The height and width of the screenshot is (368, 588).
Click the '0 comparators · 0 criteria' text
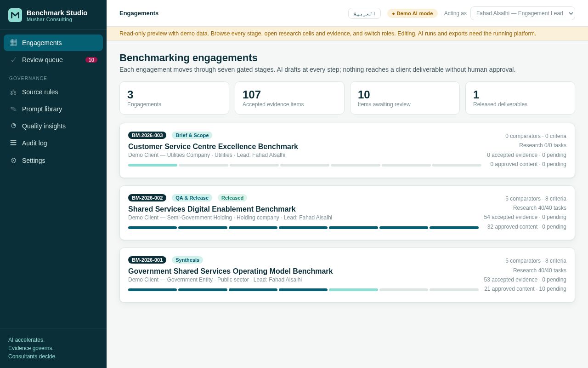[536, 136]
